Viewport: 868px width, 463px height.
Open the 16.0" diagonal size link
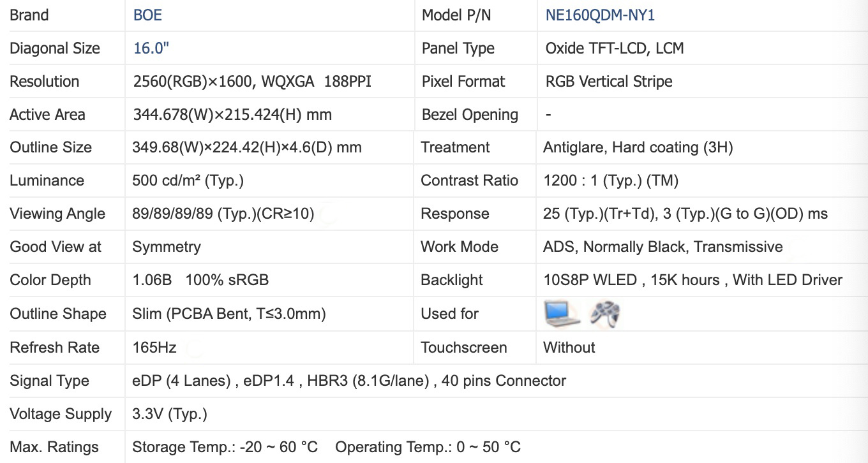click(151, 48)
